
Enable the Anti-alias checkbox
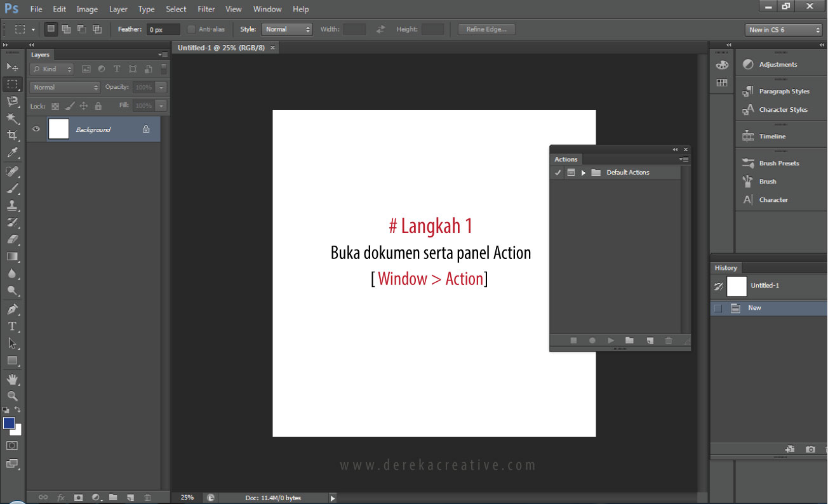tap(191, 29)
